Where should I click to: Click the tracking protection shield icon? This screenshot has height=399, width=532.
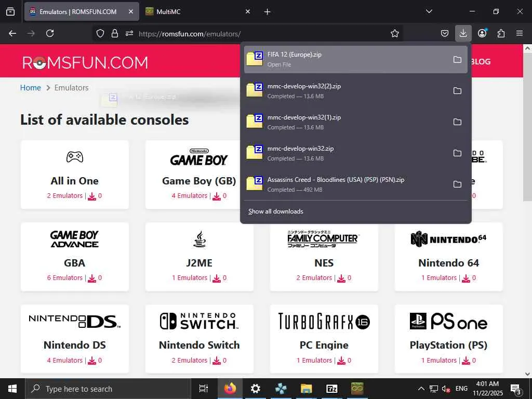pyautogui.click(x=100, y=33)
